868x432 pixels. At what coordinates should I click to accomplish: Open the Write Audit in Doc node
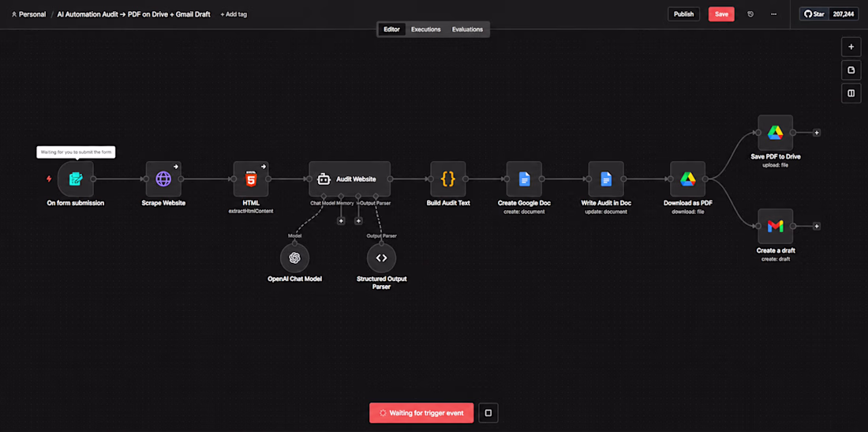(x=605, y=179)
